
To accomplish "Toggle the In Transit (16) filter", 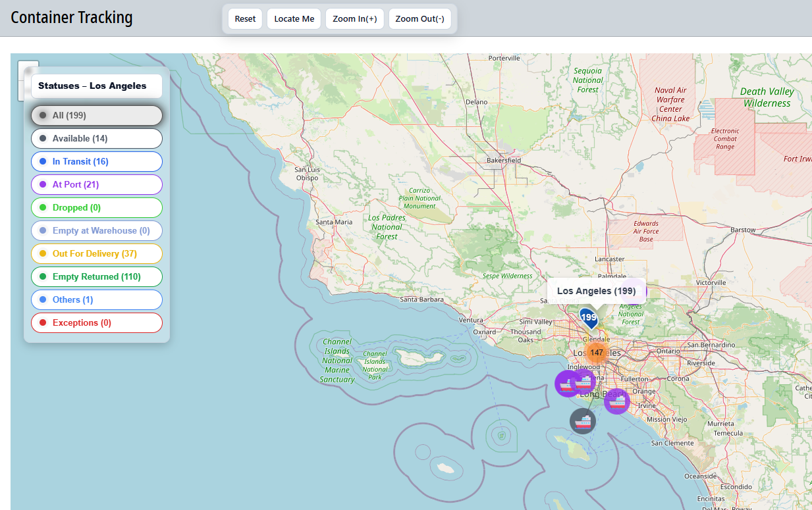I will (x=97, y=162).
